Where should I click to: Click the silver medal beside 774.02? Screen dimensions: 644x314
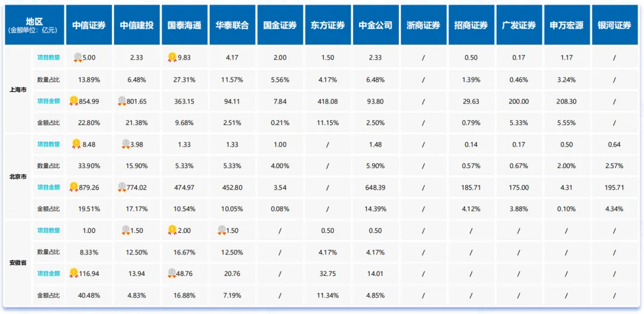(x=122, y=187)
